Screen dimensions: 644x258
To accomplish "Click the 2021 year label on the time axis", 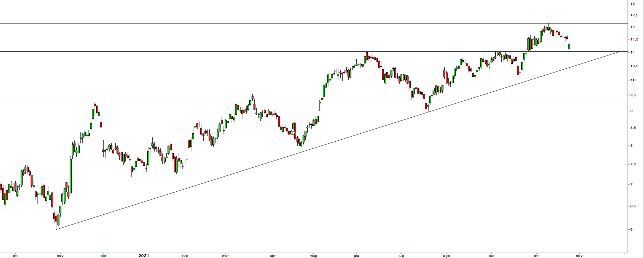I will 143,256.
